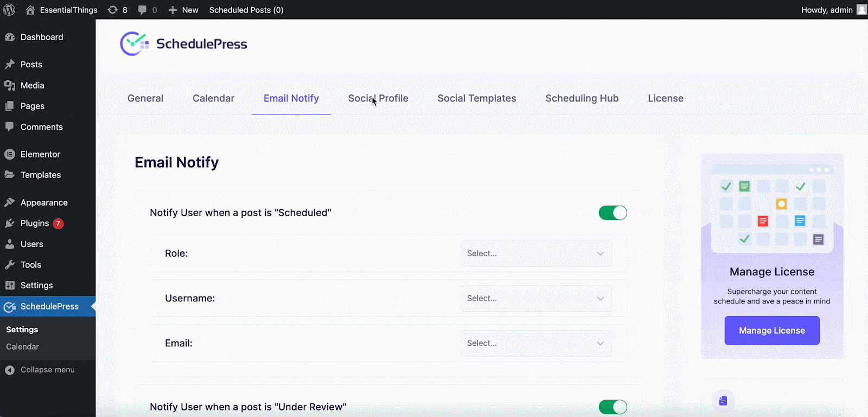Click the Plugins update badge showing 7

58,223
